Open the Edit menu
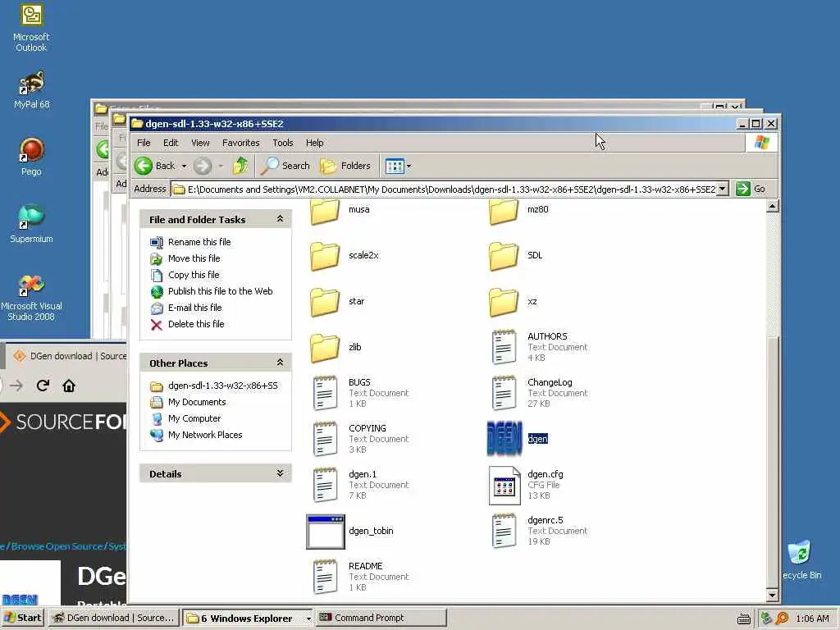Screen dimensions: 840x630 click(x=171, y=143)
